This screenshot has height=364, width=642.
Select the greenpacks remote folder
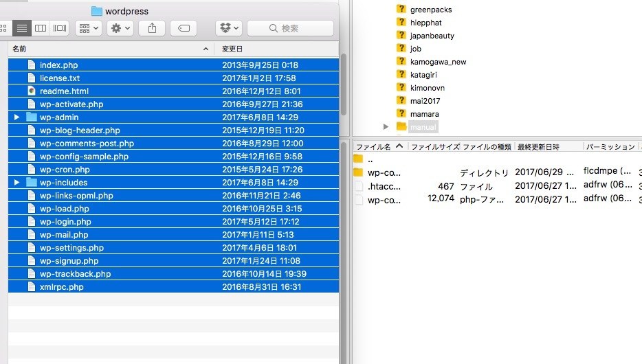pyautogui.click(x=431, y=10)
